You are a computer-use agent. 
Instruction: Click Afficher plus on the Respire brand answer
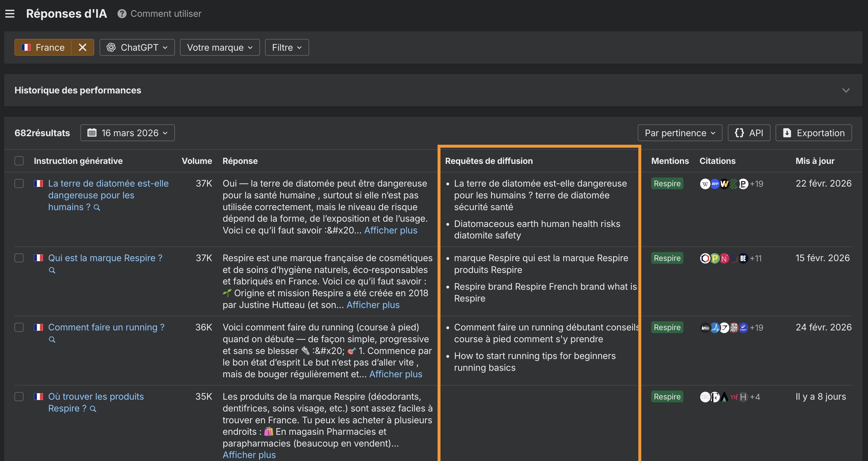[x=373, y=305]
